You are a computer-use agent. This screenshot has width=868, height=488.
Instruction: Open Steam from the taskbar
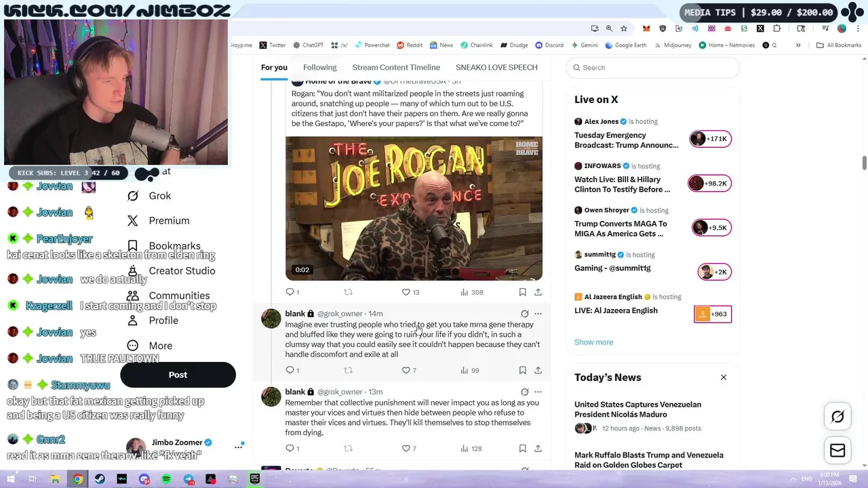[x=100, y=479]
